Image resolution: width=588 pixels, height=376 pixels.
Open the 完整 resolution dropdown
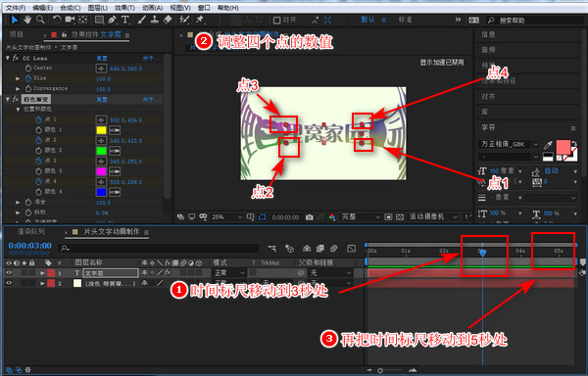tap(360, 217)
